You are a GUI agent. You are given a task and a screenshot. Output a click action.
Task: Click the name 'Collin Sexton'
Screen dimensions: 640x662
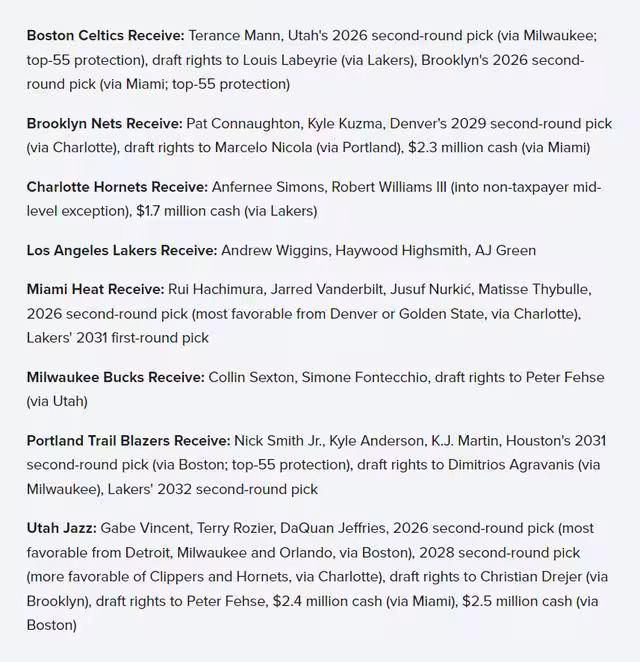click(251, 377)
